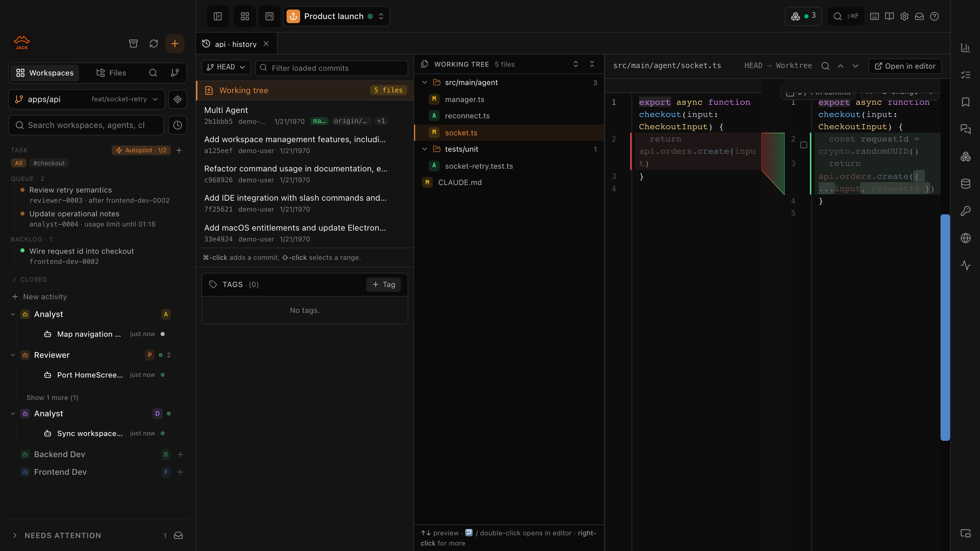Open the grid layout icon in the top toolbar
This screenshot has height=551, width=980.
(245, 16)
